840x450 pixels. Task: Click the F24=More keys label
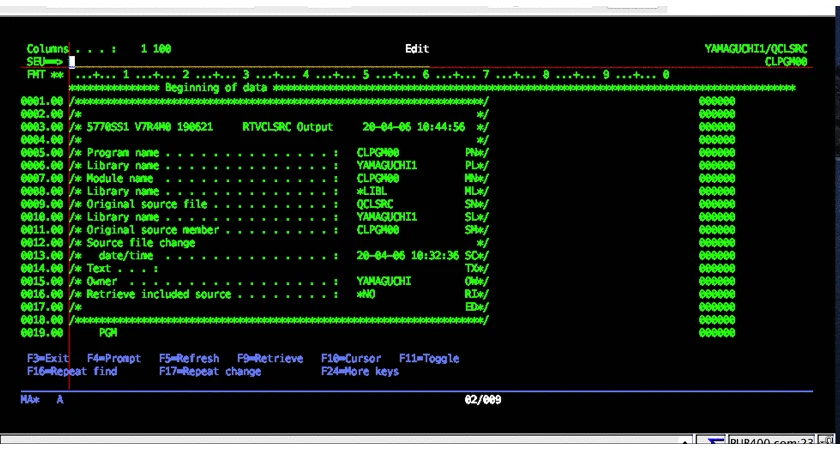360,371
